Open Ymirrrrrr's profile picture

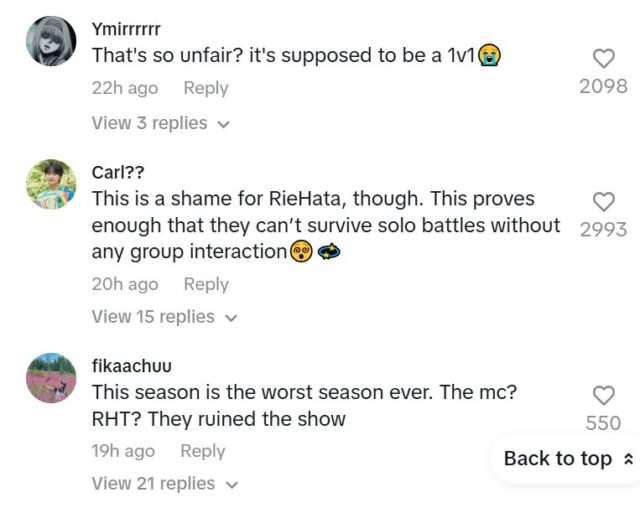[x=51, y=42]
